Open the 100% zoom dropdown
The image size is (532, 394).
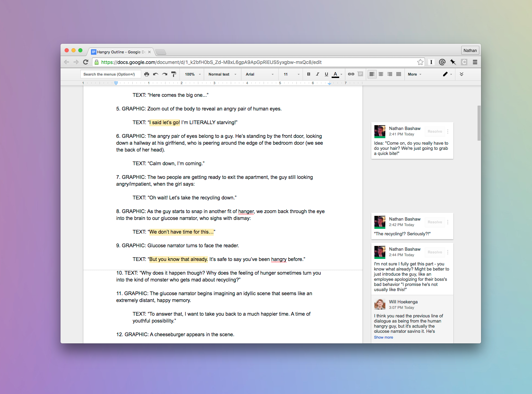(192, 74)
